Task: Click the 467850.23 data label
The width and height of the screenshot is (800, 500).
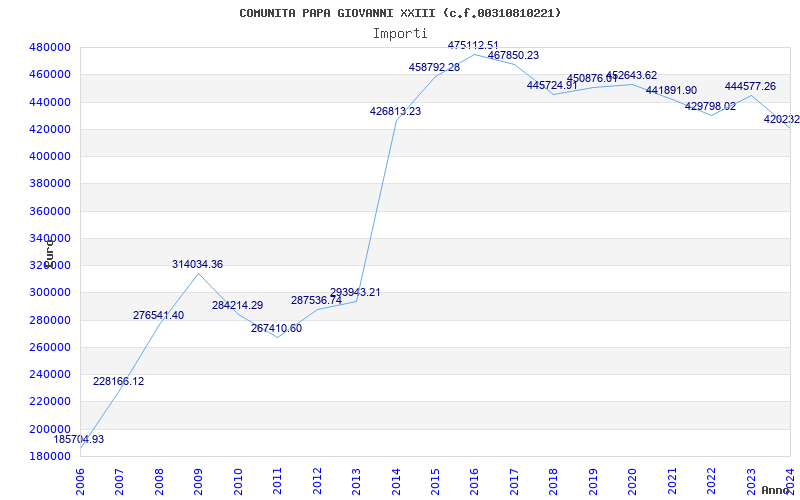Action: pos(513,55)
